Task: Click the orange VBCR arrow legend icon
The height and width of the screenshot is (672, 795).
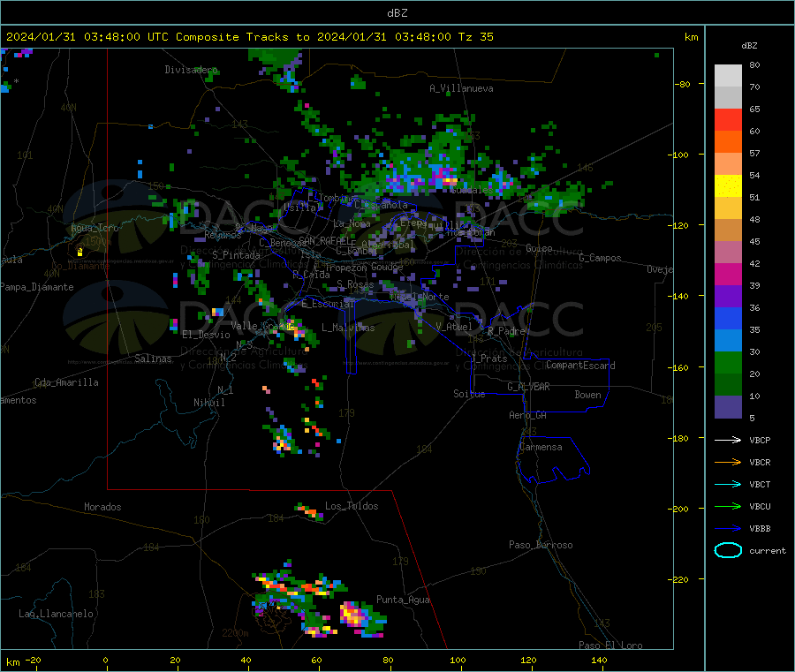Action: click(x=728, y=462)
